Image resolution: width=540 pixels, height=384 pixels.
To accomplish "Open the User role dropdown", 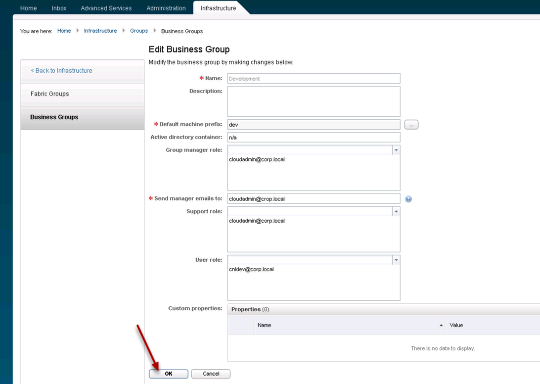I will tap(396, 260).
